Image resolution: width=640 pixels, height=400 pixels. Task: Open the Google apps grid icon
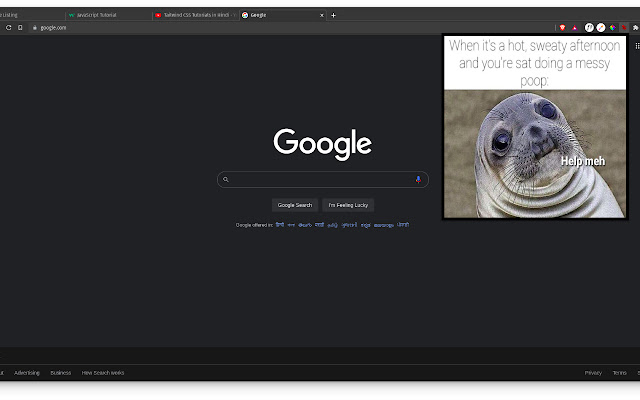coord(637,46)
